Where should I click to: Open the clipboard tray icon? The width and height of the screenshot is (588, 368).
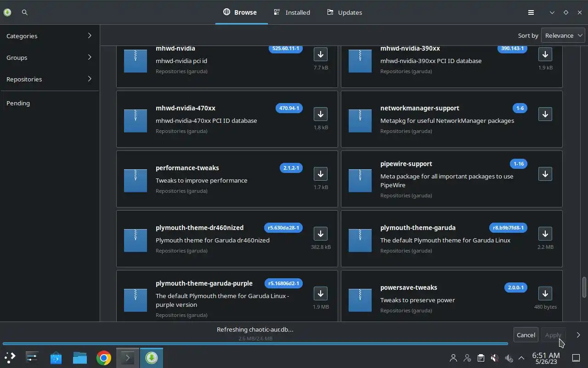click(x=481, y=358)
